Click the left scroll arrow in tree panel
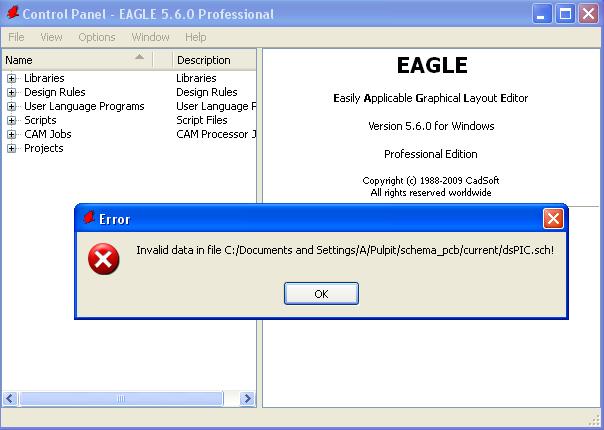 pos(10,398)
